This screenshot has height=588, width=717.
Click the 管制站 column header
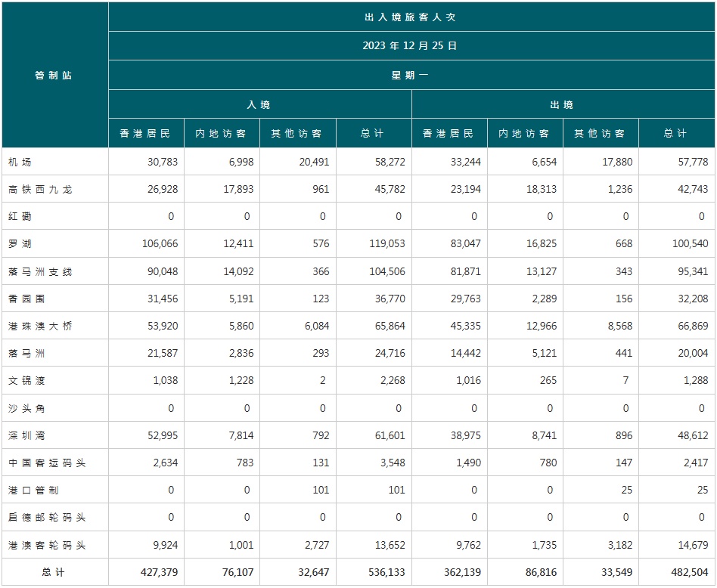click(54, 76)
